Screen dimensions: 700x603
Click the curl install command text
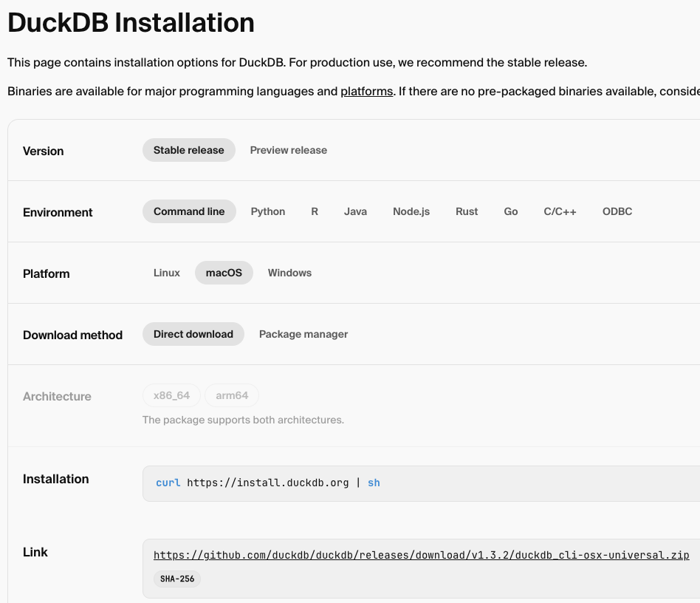point(268,483)
